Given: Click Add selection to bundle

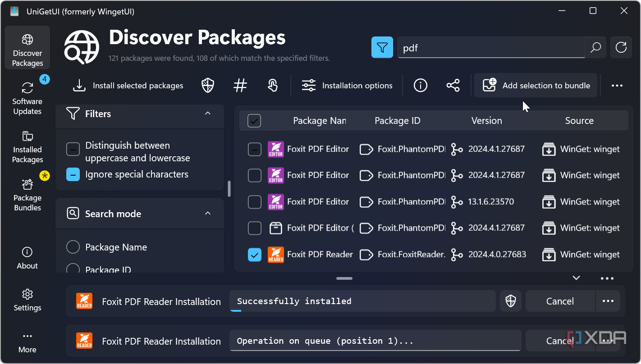Looking at the screenshot, I should point(536,85).
